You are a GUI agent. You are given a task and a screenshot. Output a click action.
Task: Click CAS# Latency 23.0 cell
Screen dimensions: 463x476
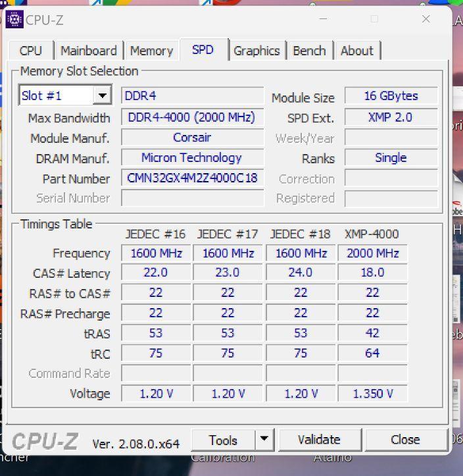[228, 273]
